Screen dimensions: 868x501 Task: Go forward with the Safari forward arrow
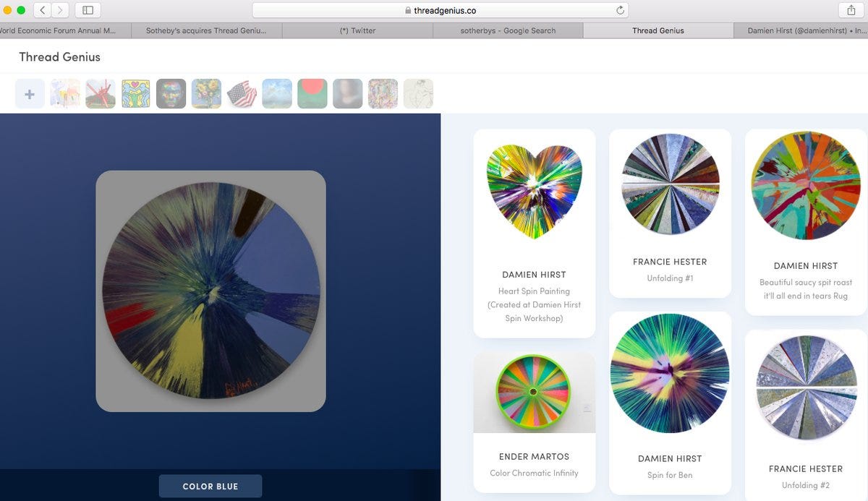pyautogui.click(x=60, y=10)
